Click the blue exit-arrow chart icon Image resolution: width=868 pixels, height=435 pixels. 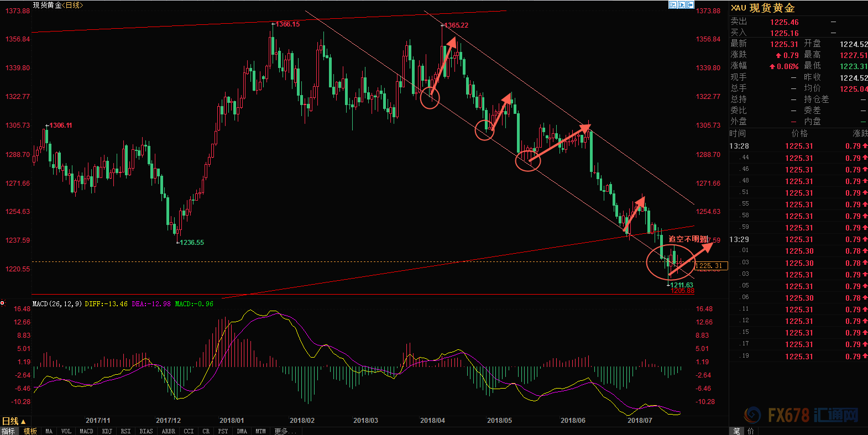690,5
